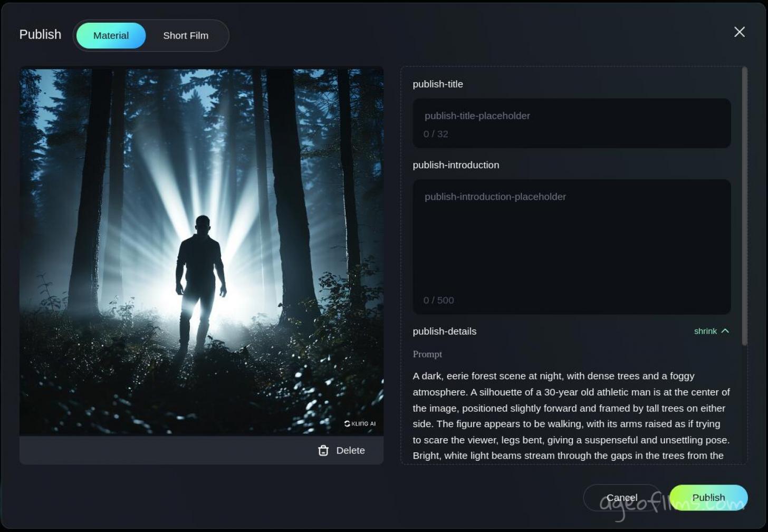Click the publish-details section heading
Viewport: 768px width, 532px height.
click(444, 331)
